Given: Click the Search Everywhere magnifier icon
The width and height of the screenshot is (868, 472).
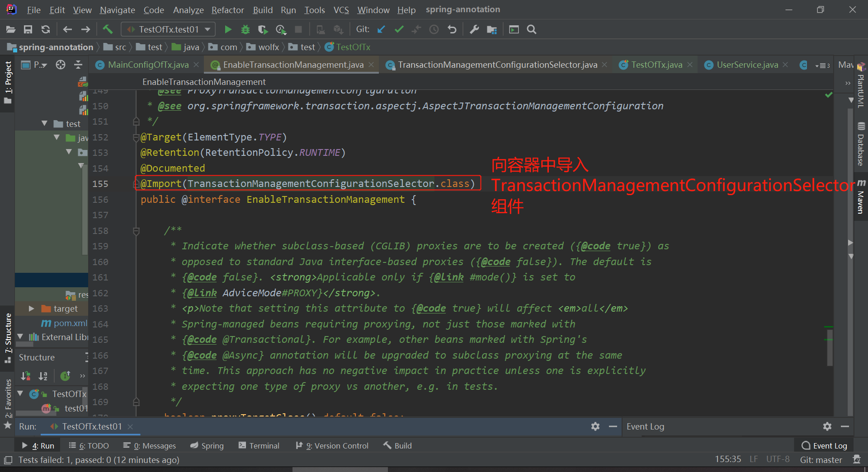Looking at the screenshot, I should tap(532, 29).
